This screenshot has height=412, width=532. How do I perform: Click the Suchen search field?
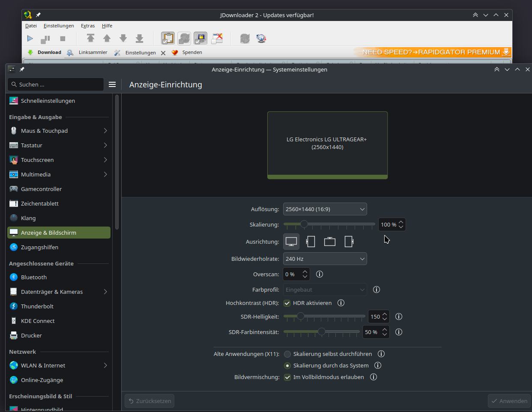[x=55, y=84]
